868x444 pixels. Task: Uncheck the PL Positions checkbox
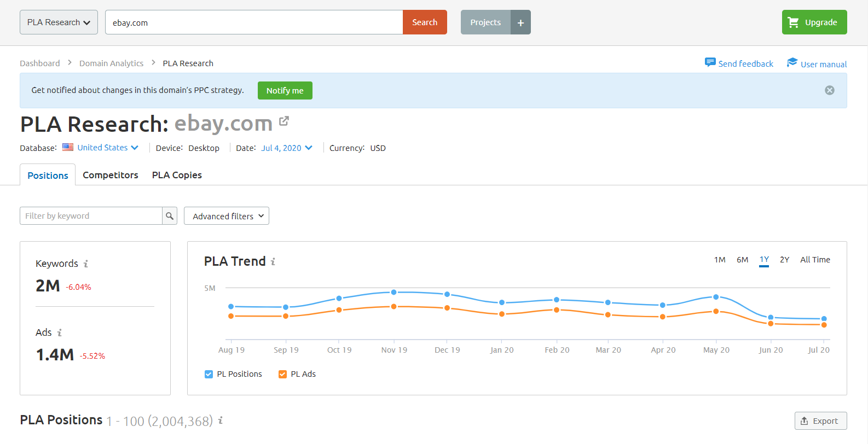click(x=209, y=375)
